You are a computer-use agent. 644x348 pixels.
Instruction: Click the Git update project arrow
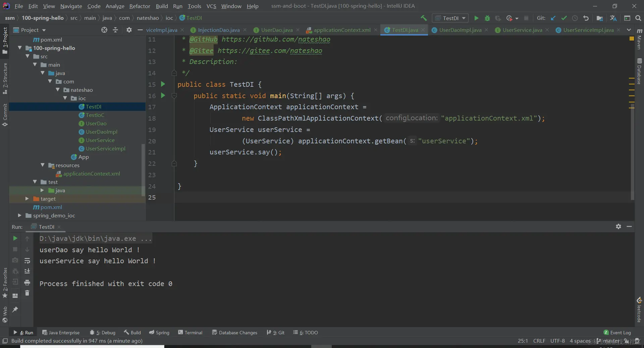click(553, 18)
